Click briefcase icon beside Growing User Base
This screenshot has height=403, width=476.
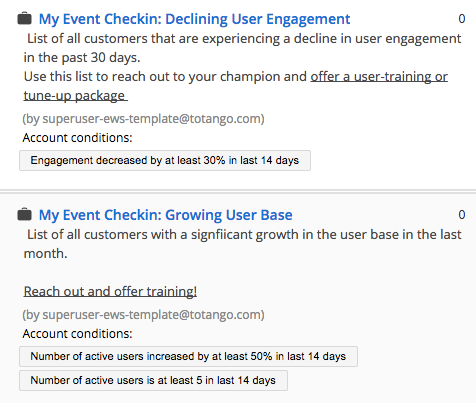(x=24, y=214)
